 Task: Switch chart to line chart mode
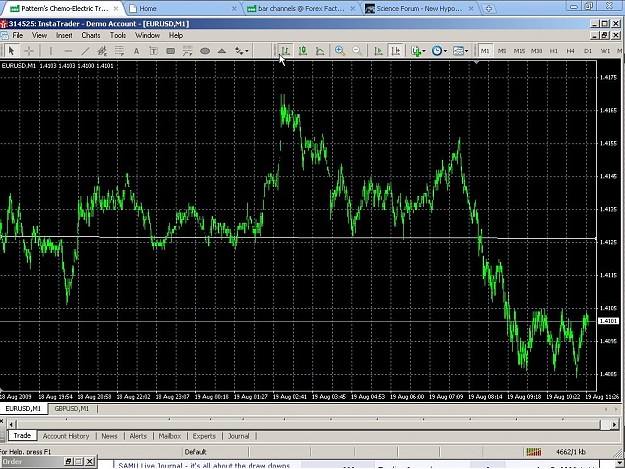pos(320,51)
